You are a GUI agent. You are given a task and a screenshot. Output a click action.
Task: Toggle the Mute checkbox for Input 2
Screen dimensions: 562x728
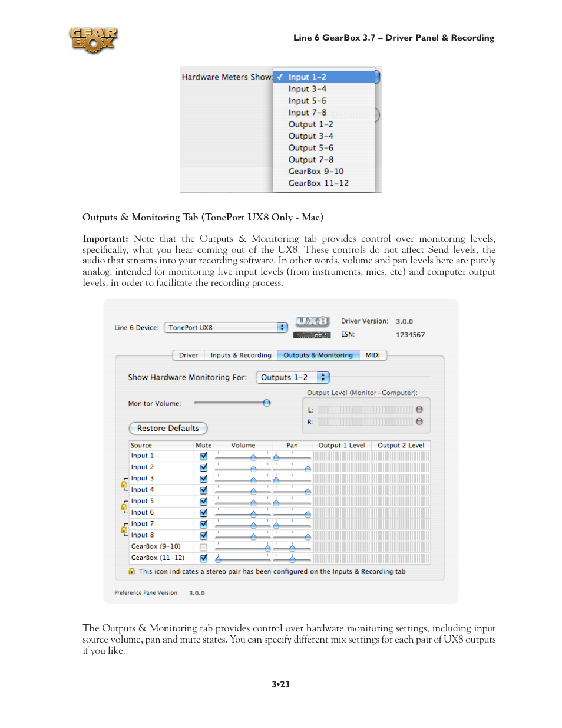(203, 467)
